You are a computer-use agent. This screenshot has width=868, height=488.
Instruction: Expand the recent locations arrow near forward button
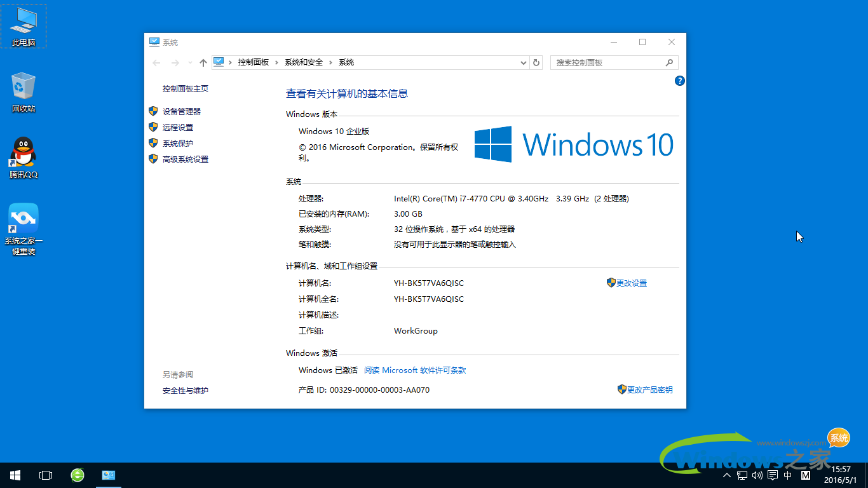pyautogui.click(x=190, y=62)
